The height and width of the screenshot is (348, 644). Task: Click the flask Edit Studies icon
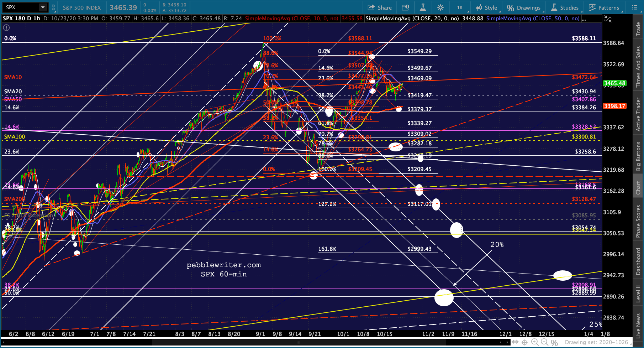tap(423, 7)
